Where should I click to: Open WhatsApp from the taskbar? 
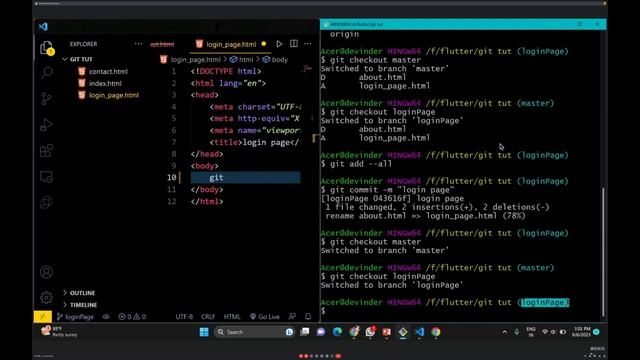pyautogui.click(x=370, y=332)
